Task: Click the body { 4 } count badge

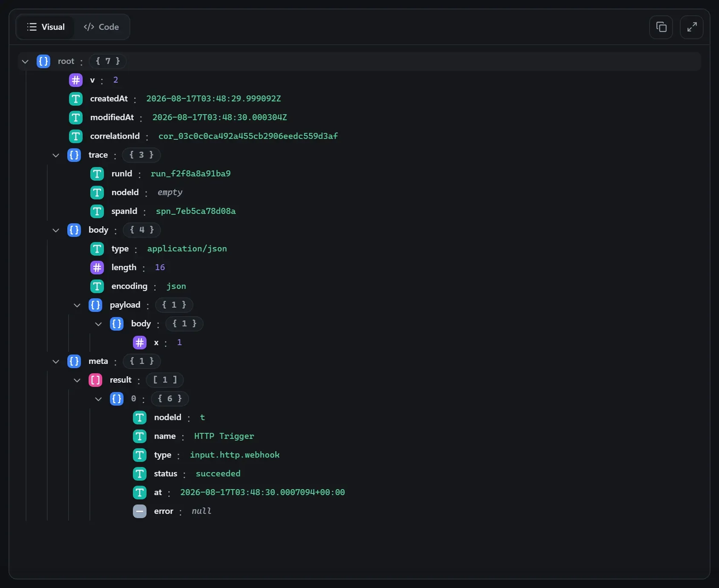Action: point(142,230)
